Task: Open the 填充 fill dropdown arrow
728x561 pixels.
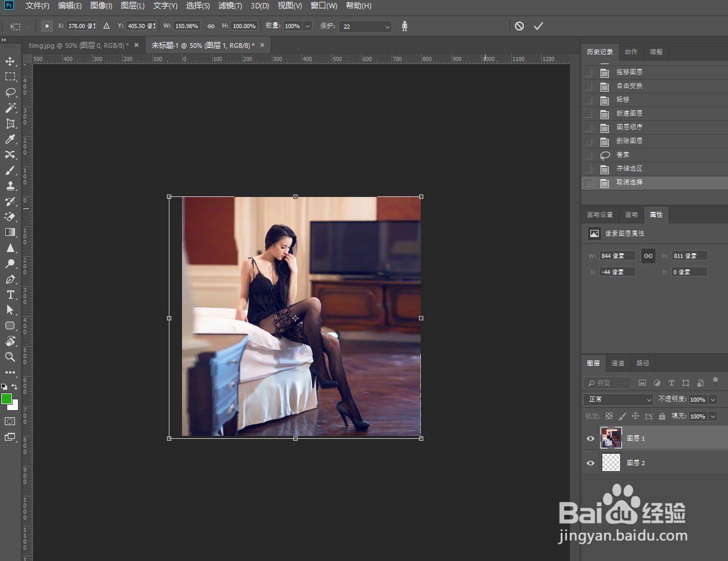Action: click(712, 416)
